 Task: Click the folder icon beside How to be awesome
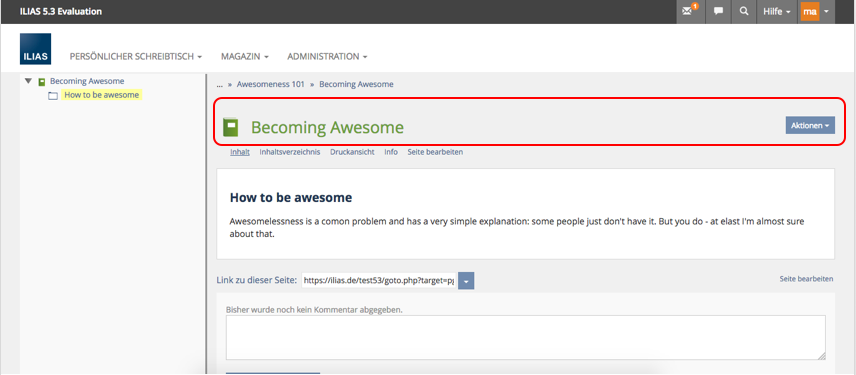52,96
